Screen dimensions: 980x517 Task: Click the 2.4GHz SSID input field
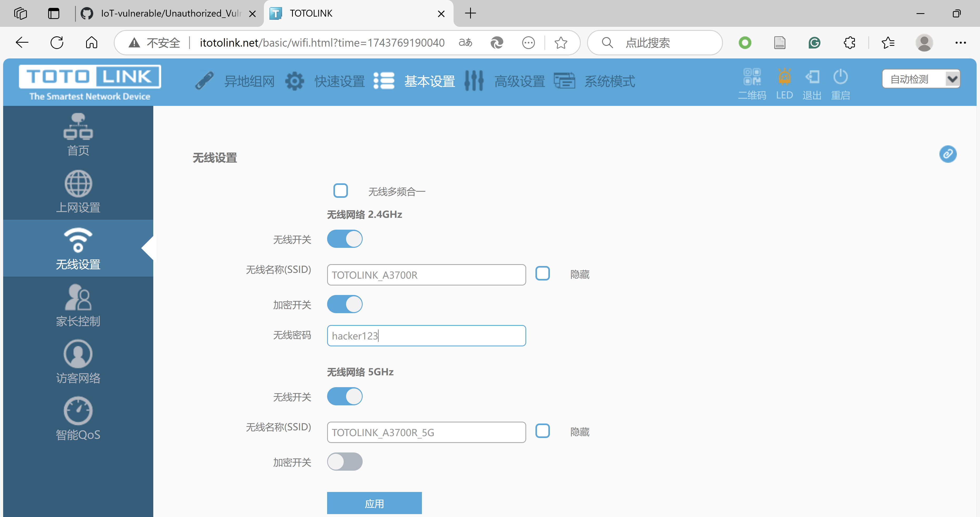tap(426, 275)
